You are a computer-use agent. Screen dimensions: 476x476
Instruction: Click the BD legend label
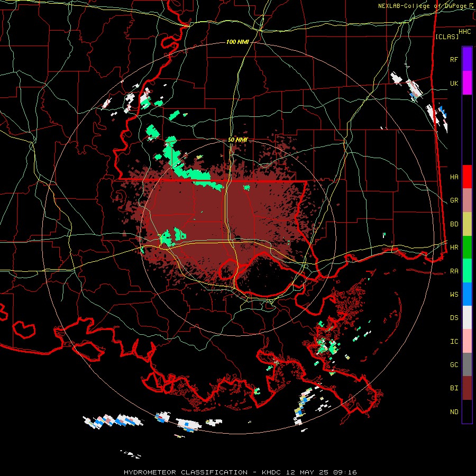point(454,224)
